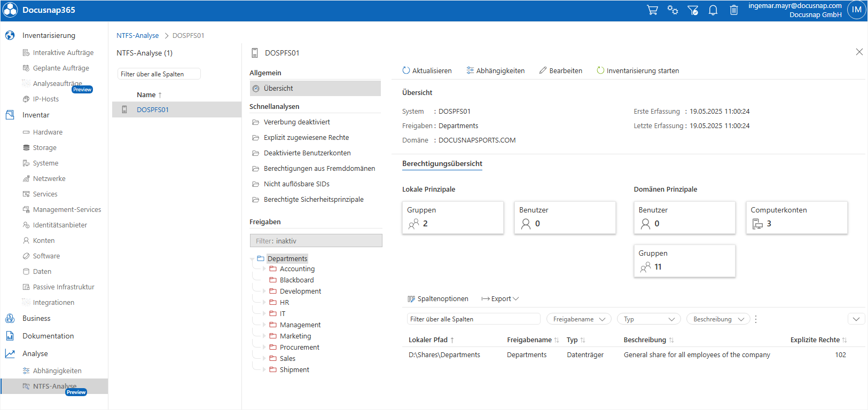
Task: Open the Freigabename filter dropdown
Action: [579, 319]
